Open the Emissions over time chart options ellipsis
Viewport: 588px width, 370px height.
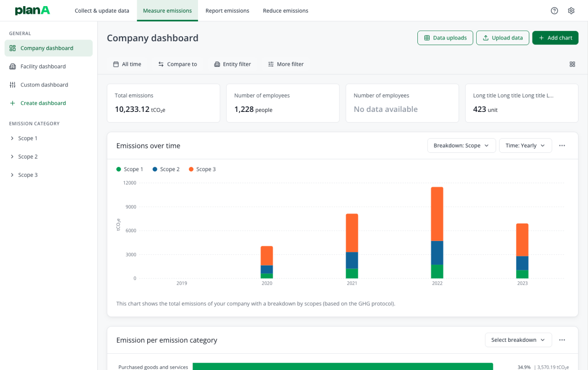562,145
